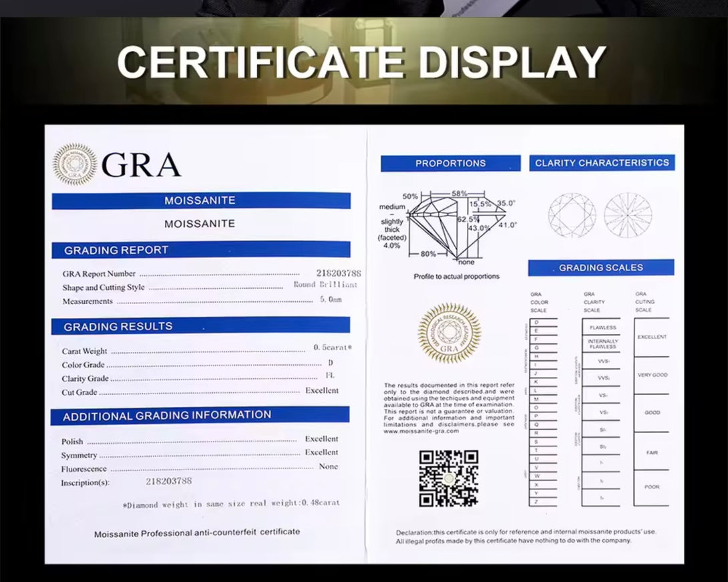Click the GOOD cutting scale cell
Screen dimensions: 728x582
(651, 412)
